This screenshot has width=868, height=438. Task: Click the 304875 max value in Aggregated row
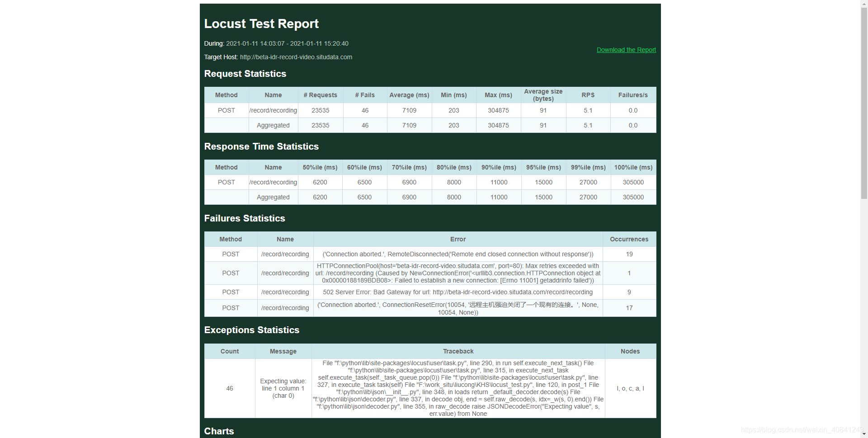[498, 125]
